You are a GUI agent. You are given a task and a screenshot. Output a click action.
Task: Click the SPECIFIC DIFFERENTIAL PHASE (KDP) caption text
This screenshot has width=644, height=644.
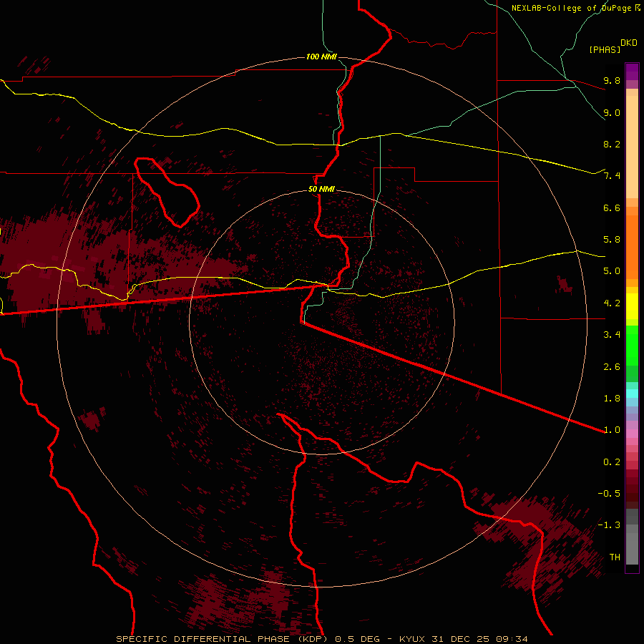pyautogui.click(x=222, y=639)
